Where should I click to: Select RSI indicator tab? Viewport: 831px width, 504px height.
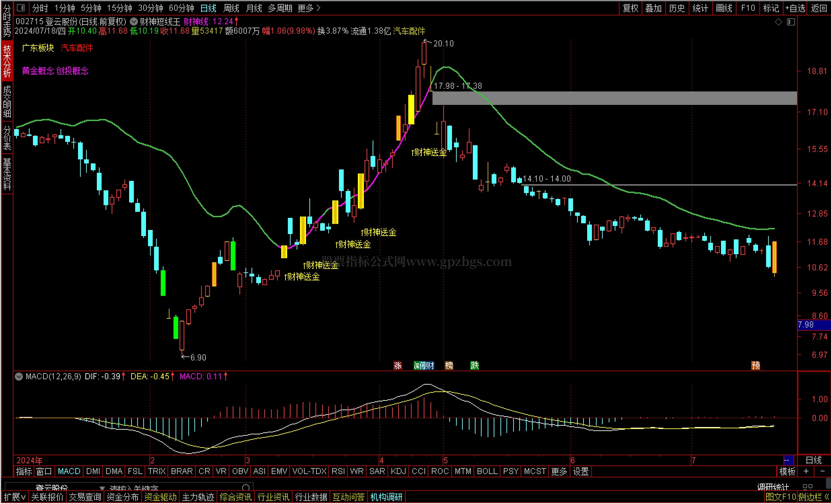(338, 471)
